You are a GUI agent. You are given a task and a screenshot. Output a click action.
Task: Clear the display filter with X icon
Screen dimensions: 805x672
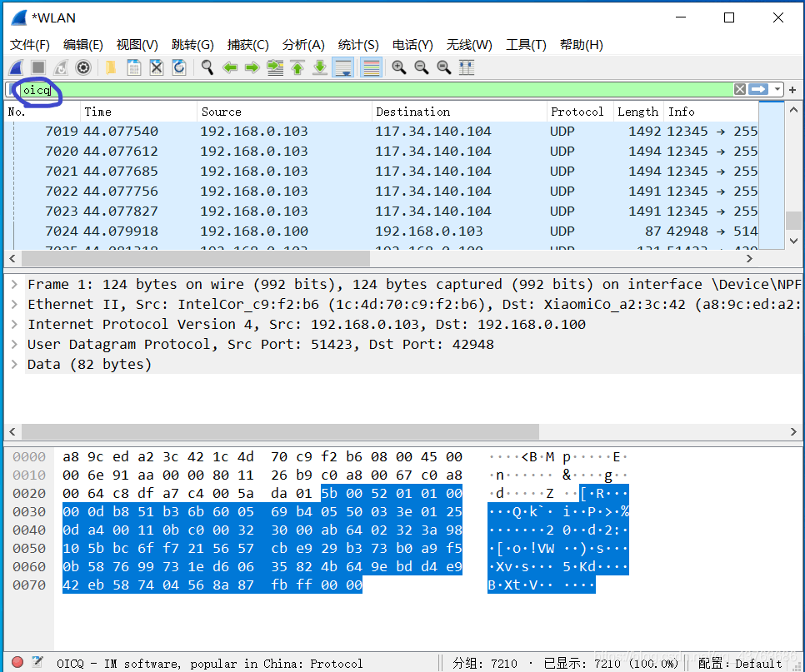[740, 89]
